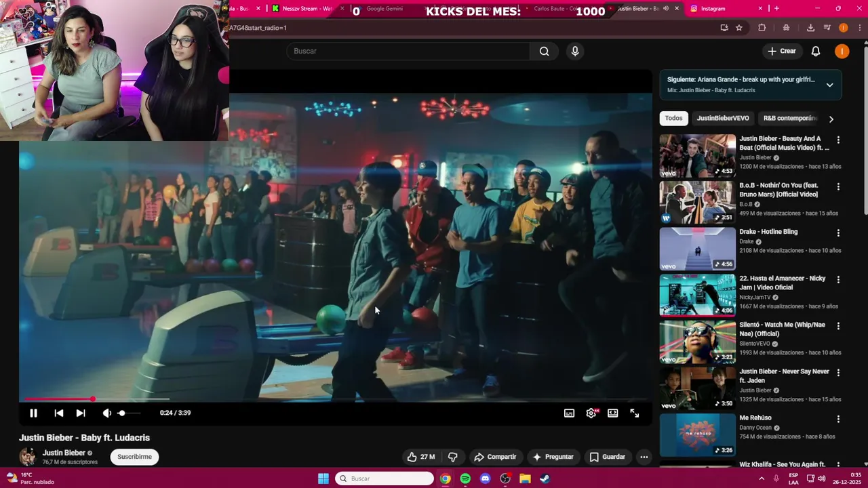
Task: Open menu for Silentó Watch Me video
Action: (x=838, y=326)
